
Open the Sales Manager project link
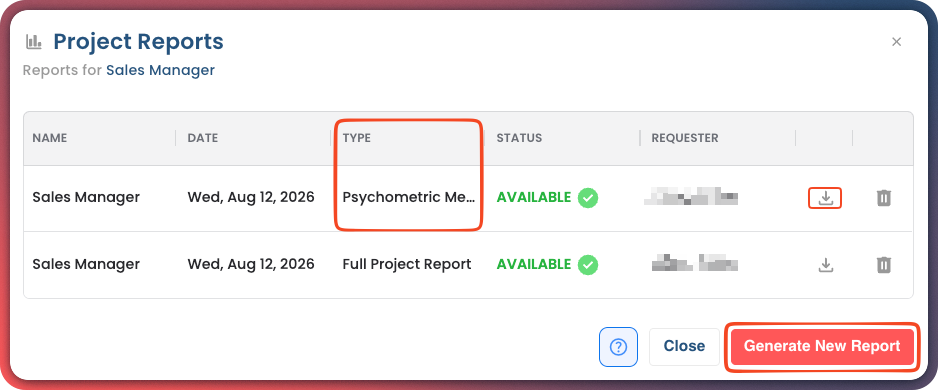pyautogui.click(x=160, y=70)
